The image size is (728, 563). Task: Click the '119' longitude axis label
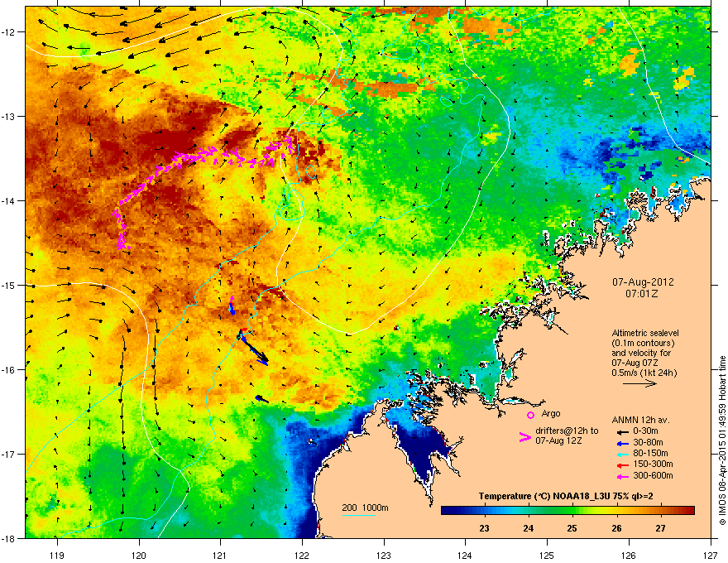click(x=57, y=555)
